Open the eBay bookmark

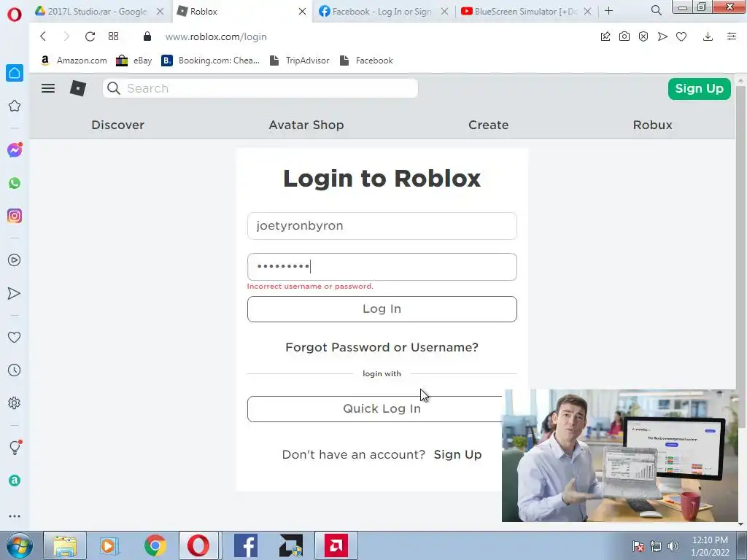pos(134,61)
